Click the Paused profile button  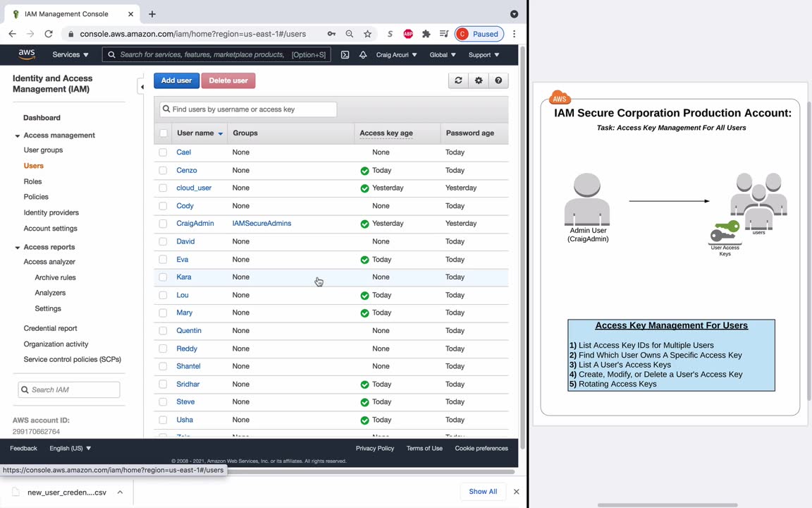(x=479, y=34)
